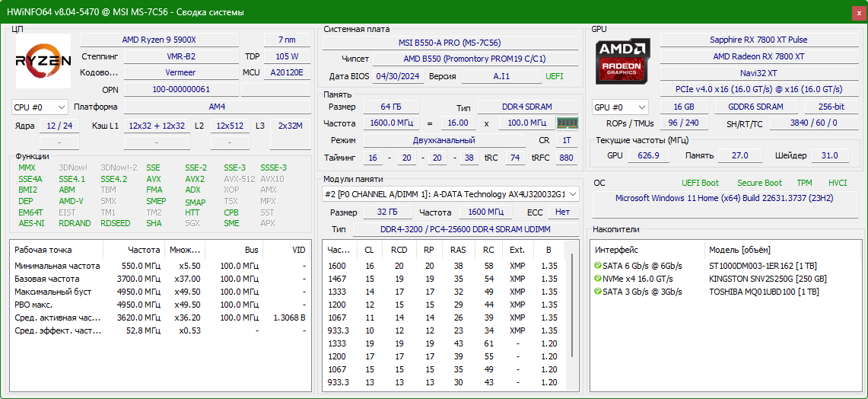Click the AMD Radeon Graphics logo
This screenshot has height=399, width=868.
pyautogui.click(x=623, y=61)
